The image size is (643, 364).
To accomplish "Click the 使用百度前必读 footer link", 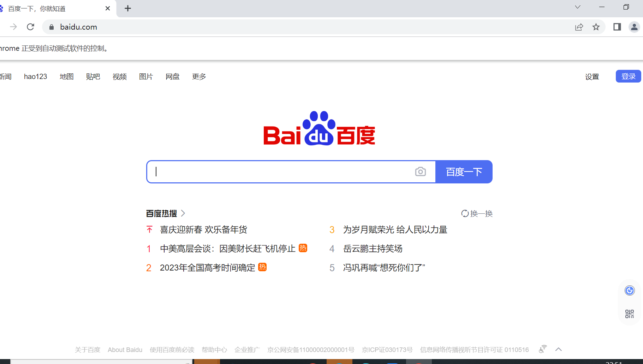I will 172,350.
